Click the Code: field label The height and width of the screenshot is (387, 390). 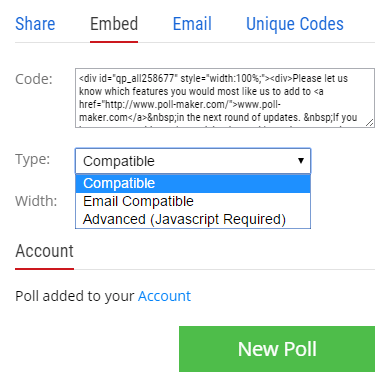pyautogui.click(x=34, y=79)
